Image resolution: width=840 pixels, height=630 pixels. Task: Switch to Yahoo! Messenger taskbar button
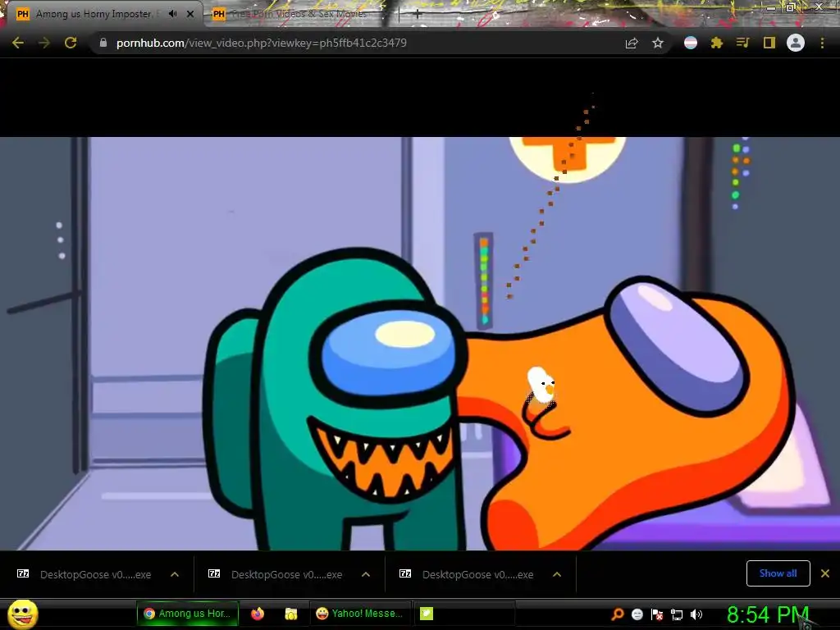[x=360, y=614]
